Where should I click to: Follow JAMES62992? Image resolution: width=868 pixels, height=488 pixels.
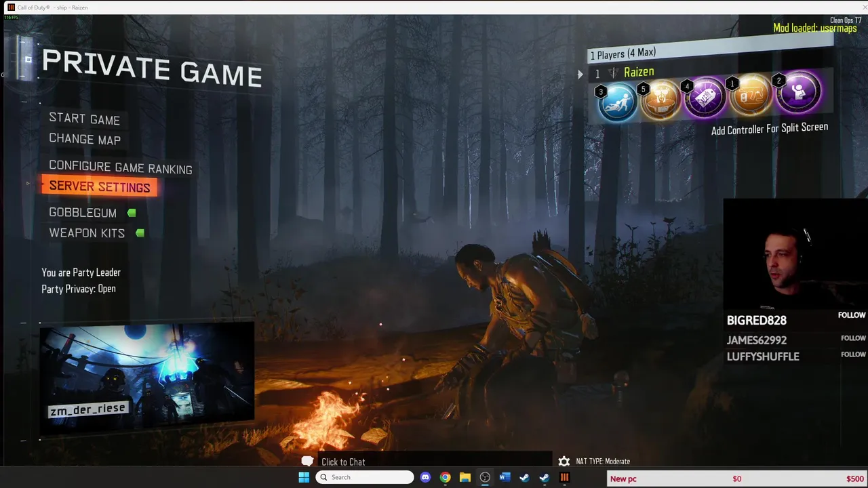853,338
